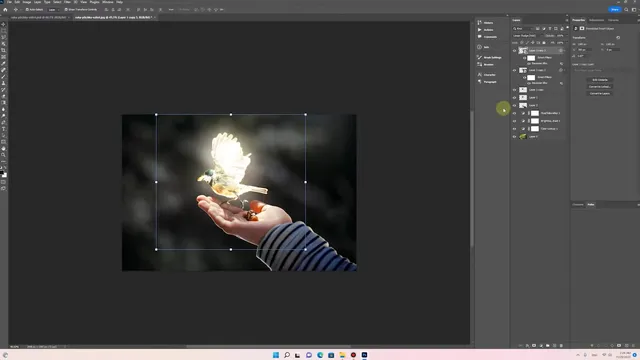Open the File menu
640x360 pixels.
click(x=9, y=2)
